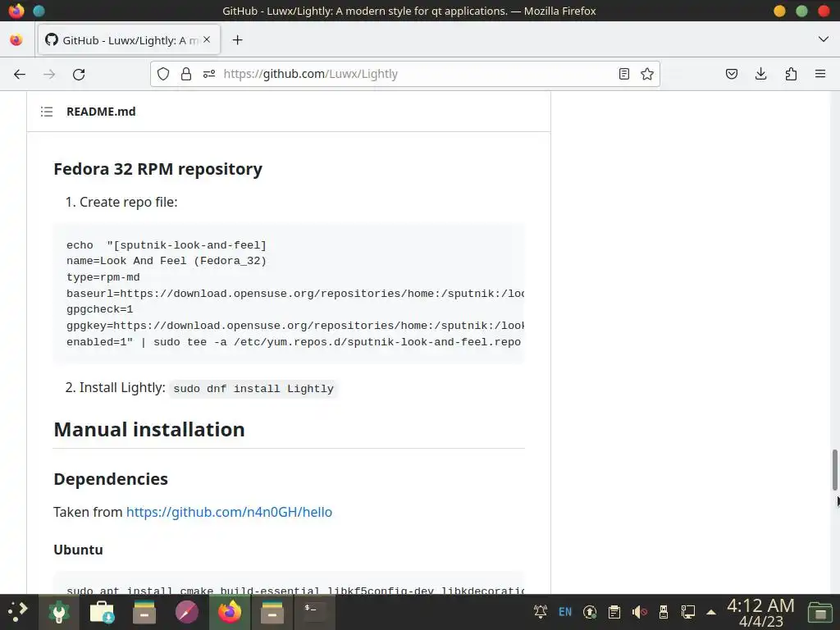Viewport: 840px width, 630px height.
Task: Switch to the terminal window in taskbar
Action: pyautogui.click(x=314, y=612)
